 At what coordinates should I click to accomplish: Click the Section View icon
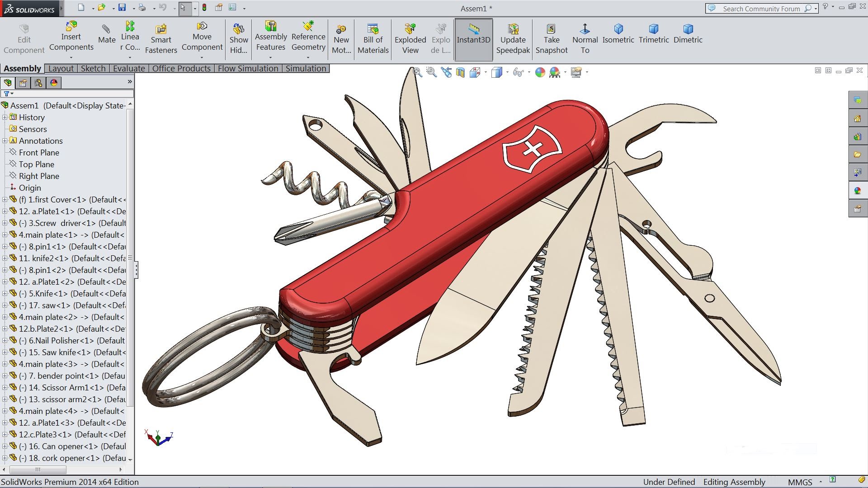460,72
